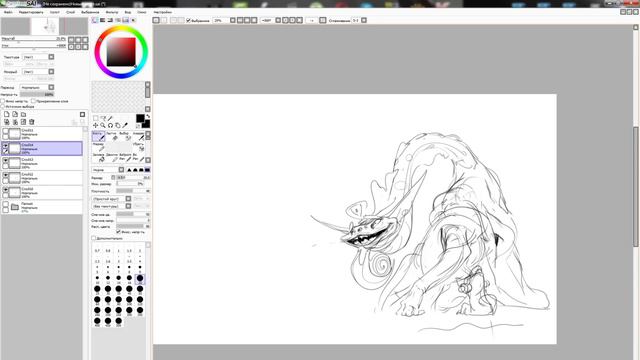Viewport: 640px width, 360px height.
Task: Toggle the HSV slider panel icon
Action: click(110, 20)
